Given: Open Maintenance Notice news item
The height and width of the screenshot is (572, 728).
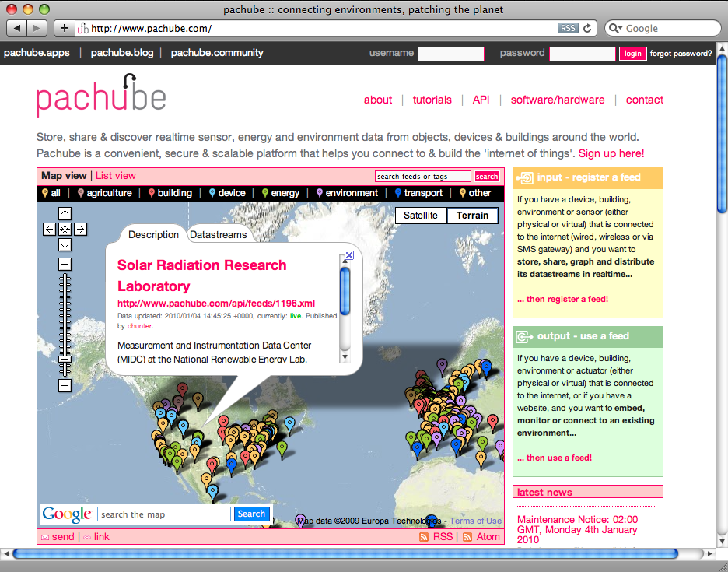Looking at the screenshot, I should pos(578,529).
